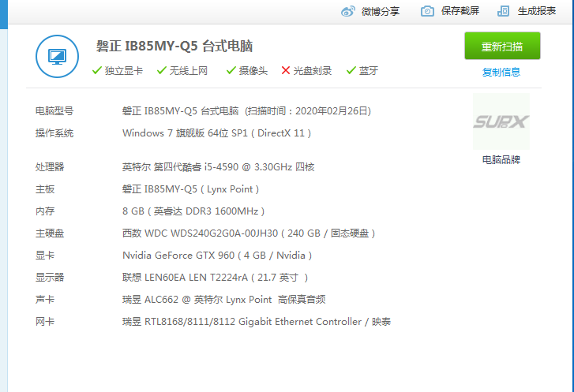Click the Weibo share icon
The image size is (574, 392).
(347, 11)
